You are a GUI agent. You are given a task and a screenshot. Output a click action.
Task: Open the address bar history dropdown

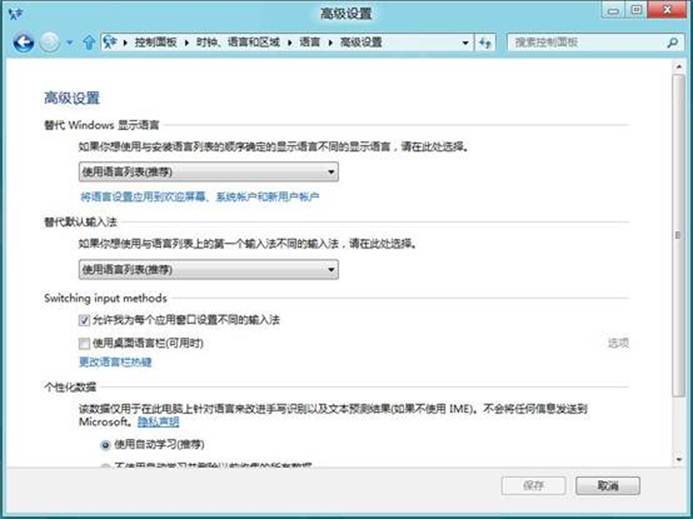(x=465, y=43)
